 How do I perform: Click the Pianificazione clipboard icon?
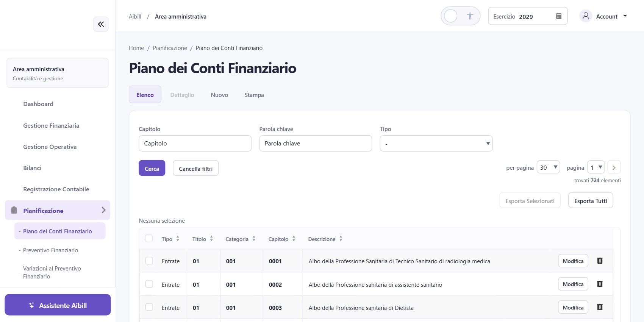pos(14,210)
